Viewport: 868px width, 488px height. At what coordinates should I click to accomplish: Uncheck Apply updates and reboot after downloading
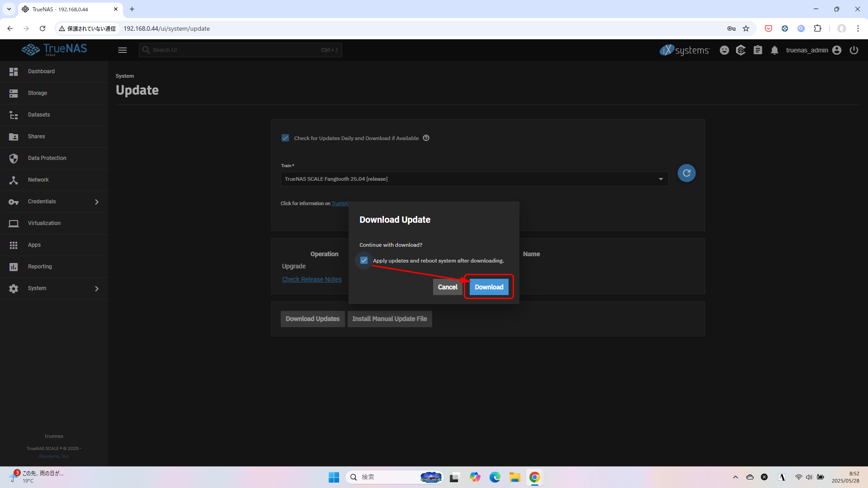click(364, 260)
